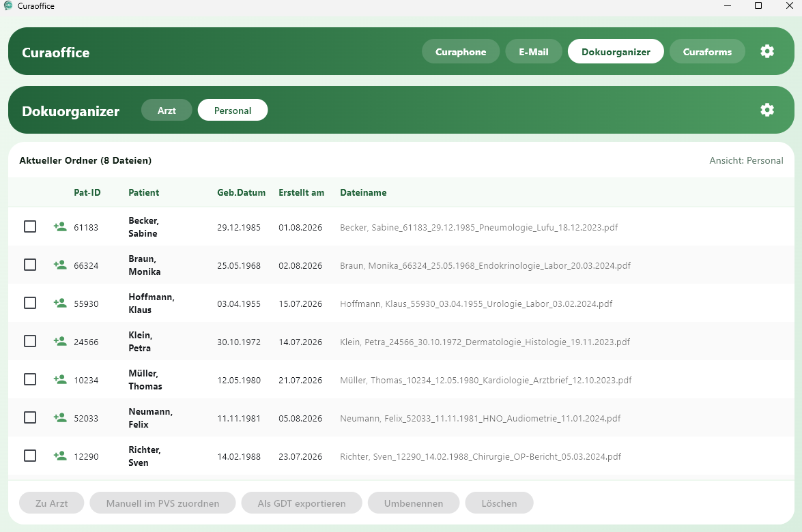Maximize the Curaoffice window
802x532 pixels.
758,5
